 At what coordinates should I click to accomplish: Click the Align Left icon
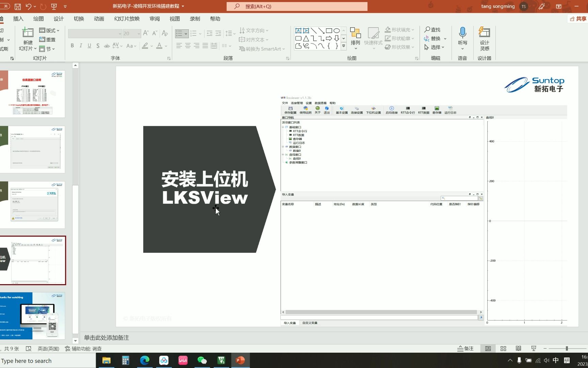pyautogui.click(x=179, y=46)
